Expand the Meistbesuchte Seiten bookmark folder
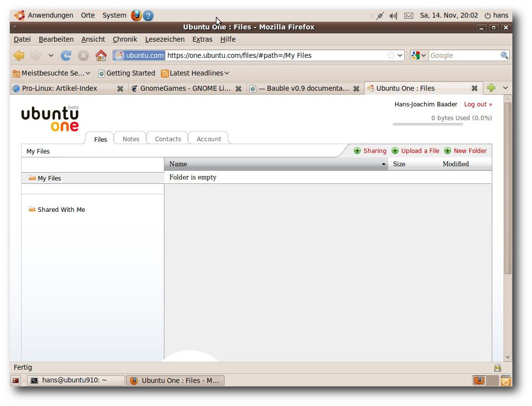Image resolution: width=532 pixels, height=406 pixels. (51, 73)
